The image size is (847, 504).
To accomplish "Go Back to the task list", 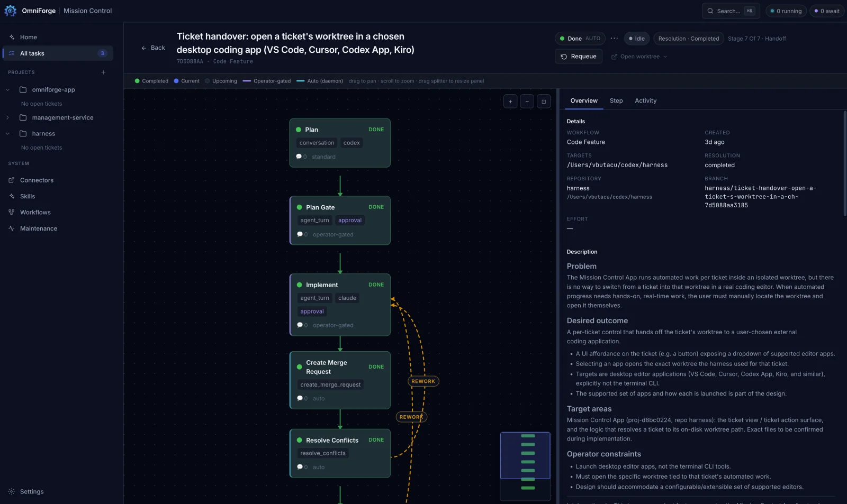I will 153,48.
